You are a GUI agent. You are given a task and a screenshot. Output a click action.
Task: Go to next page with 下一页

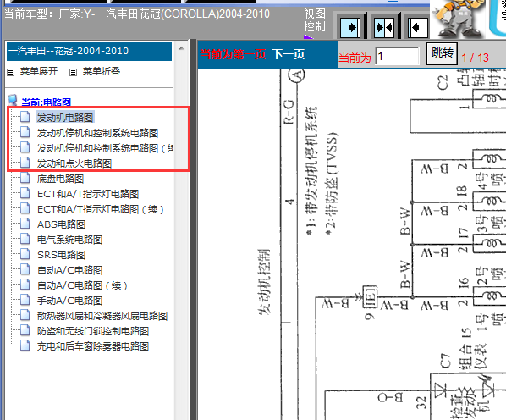(x=289, y=54)
